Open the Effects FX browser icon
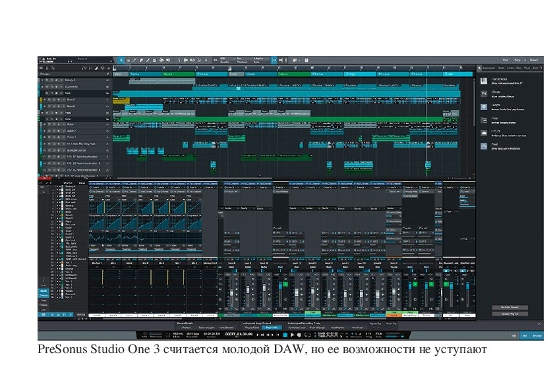Screen dimensions: 555x392 point(484,94)
